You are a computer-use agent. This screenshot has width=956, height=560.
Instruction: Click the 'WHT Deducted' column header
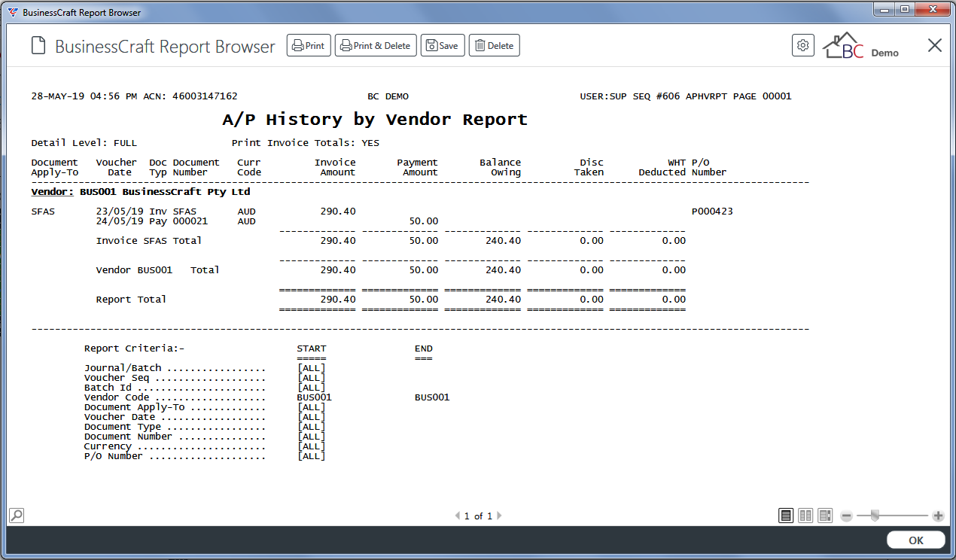pyautogui.click(x=662, y=167)
